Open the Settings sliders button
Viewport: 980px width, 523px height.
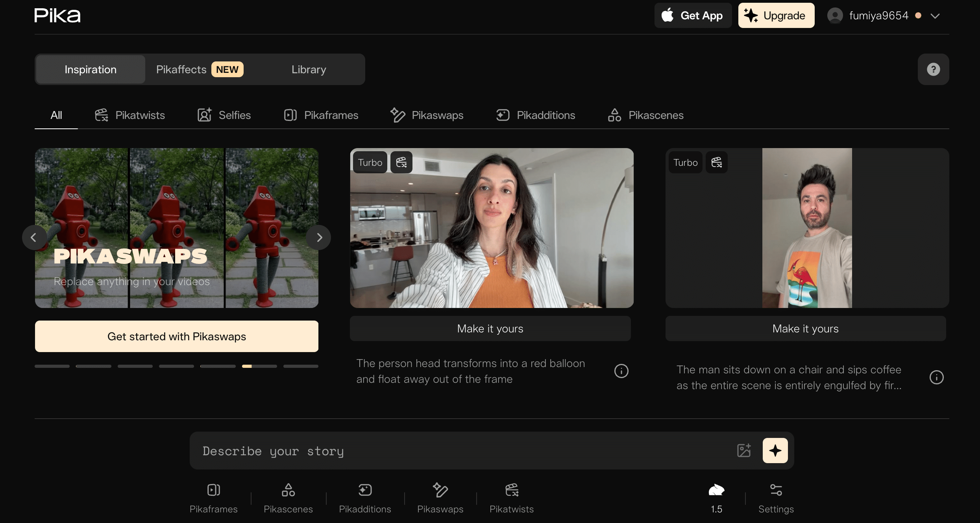[x=776, y=498]
